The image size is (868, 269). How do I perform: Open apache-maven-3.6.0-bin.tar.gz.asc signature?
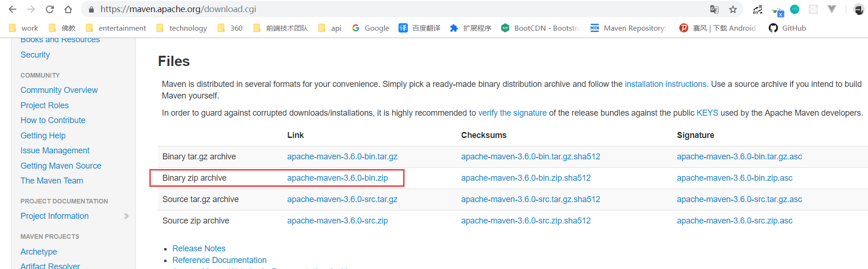[739, 157]
